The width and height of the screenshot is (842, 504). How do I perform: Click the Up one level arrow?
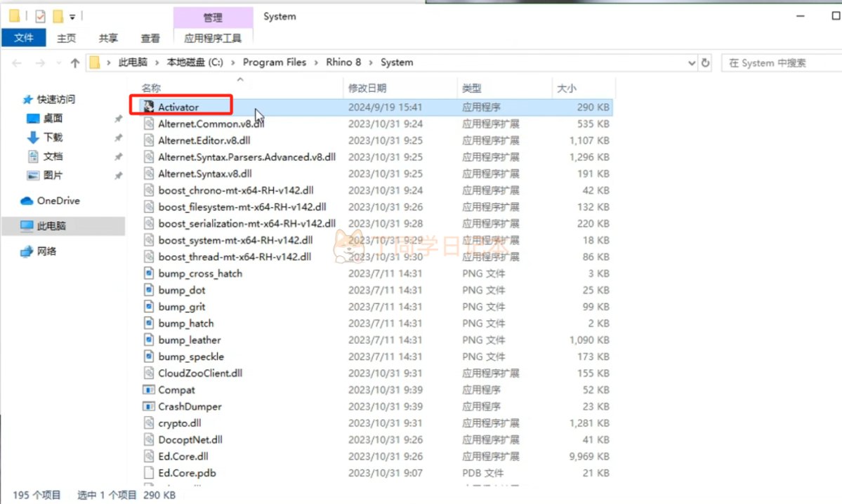tap(75, 62)
